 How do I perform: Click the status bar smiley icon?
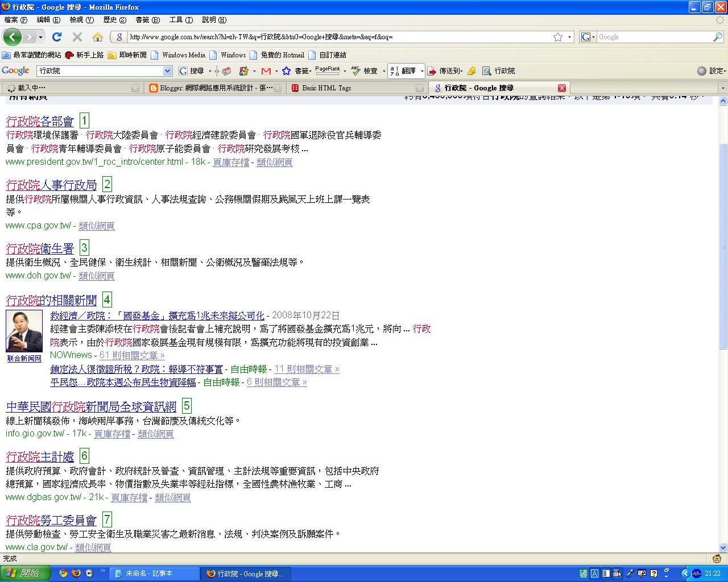(717, 559)
